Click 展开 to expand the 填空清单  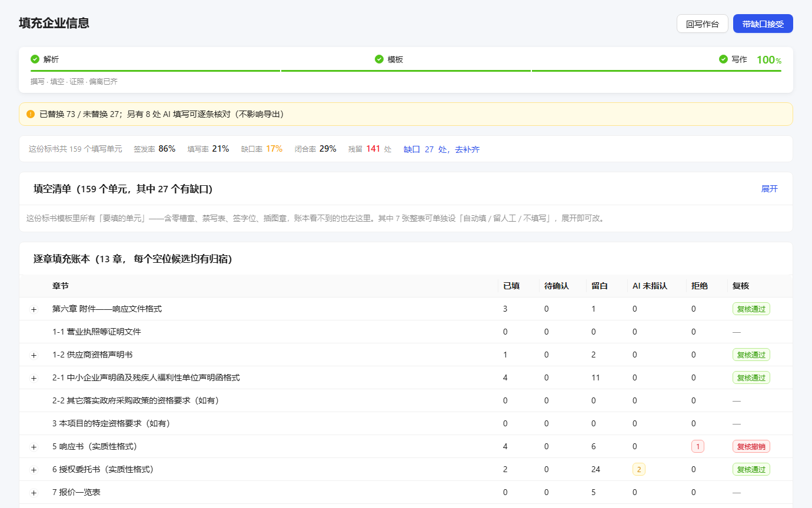click(x=770, y=189)
